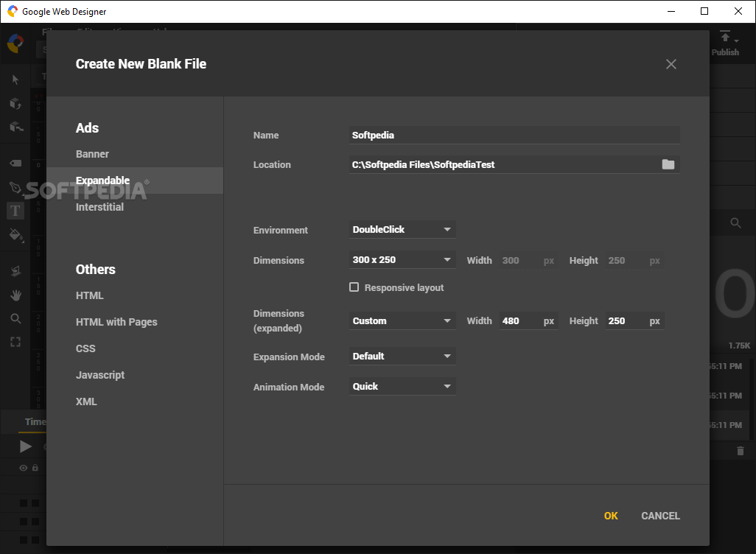Enable the Responsive layout checkbox
The image size is (756, 554).
click(354, 287)
